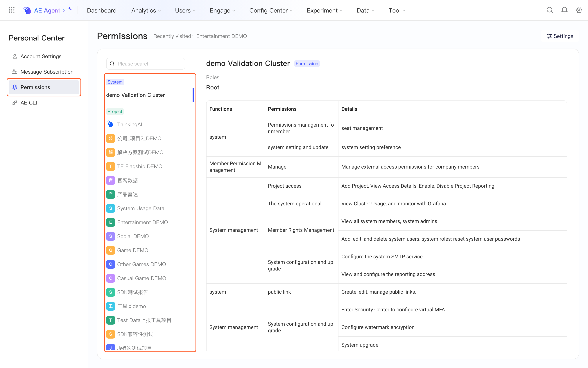
Task: Open AE CLI in sidebar
Action: click(44, 103)
